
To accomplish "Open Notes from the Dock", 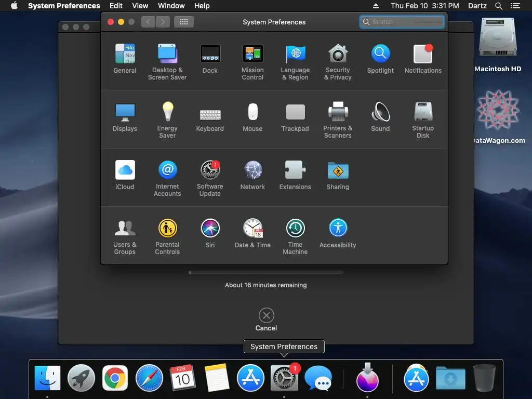I will [x=217, y=378].
